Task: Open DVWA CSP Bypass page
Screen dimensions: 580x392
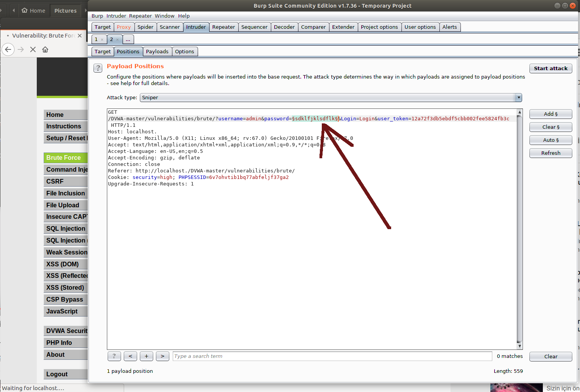Action: (x=66, y=300)
